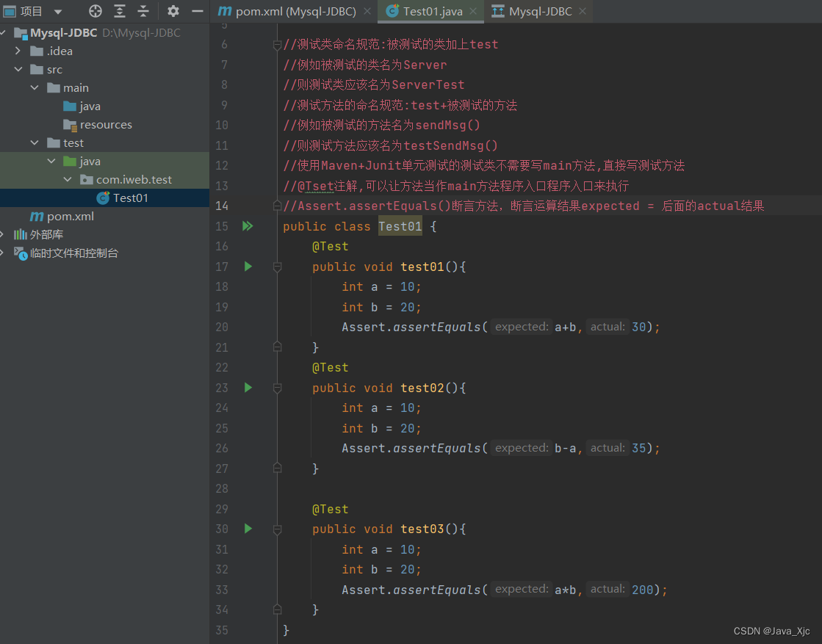Image resolution: width=822 pixels, height=644 pixels.
Task: Click fold end marker at line 27
Action: tap(278, 468)
